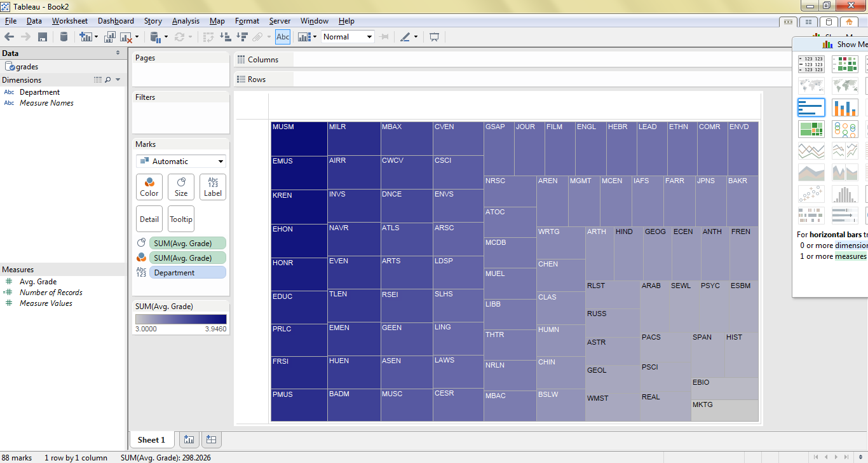Click the Detail button on Marks card
Image resolution: width=868 pixels, height=463 pixels.
[149, 219]
